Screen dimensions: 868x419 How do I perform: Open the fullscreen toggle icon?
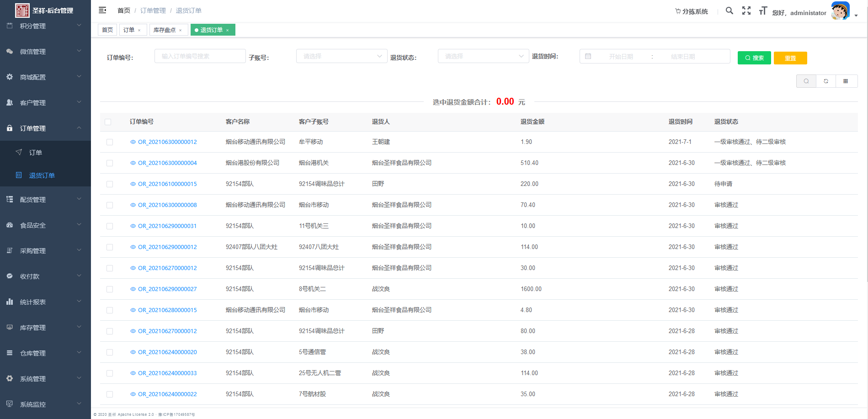pos(746,11)
